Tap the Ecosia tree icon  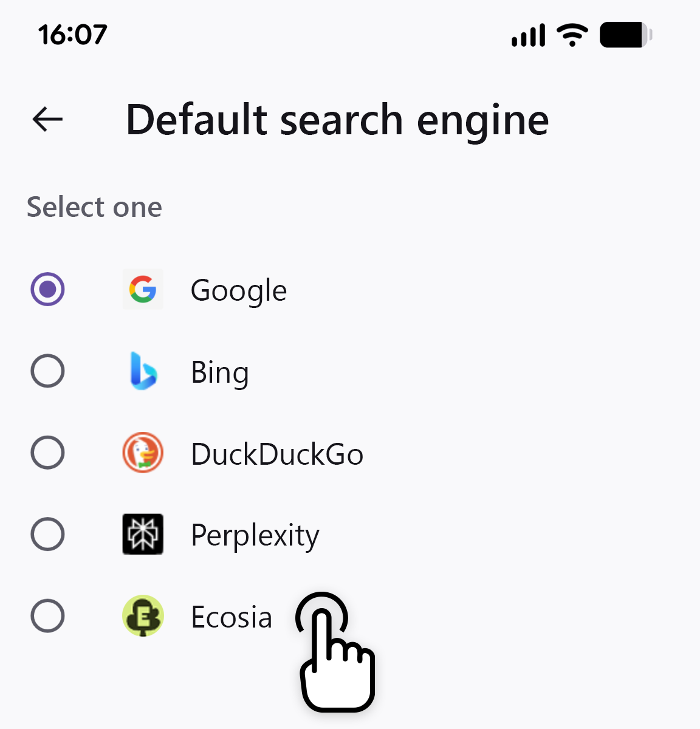pyautogui.click(x=143, y=616)
